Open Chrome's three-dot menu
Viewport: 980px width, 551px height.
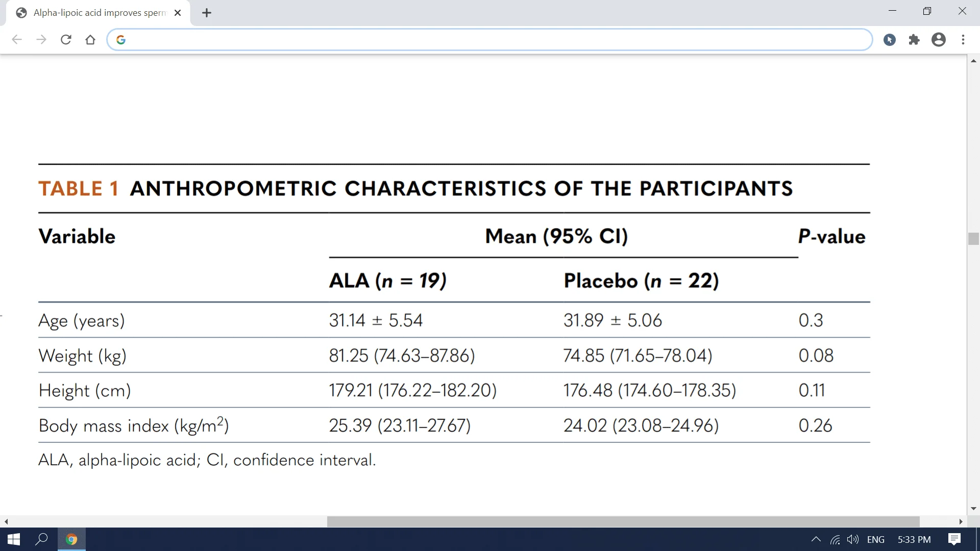coord(963,40)
